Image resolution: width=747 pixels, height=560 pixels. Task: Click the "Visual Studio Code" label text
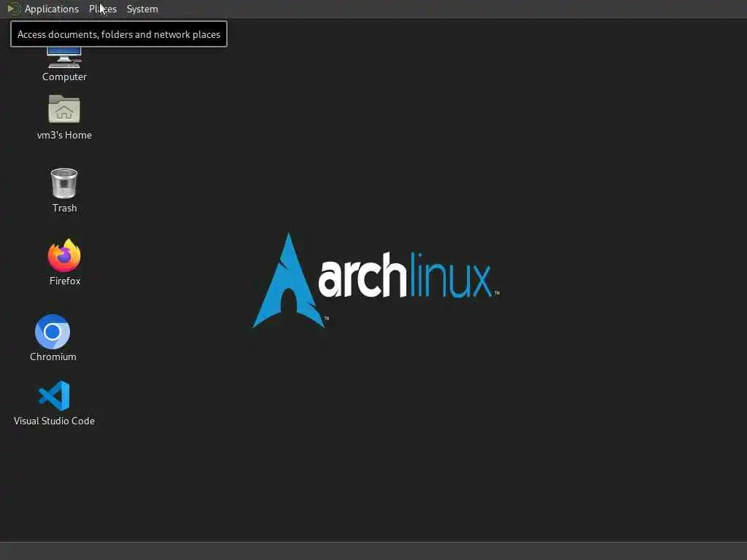pyautogui.click(x=54, y=421)
